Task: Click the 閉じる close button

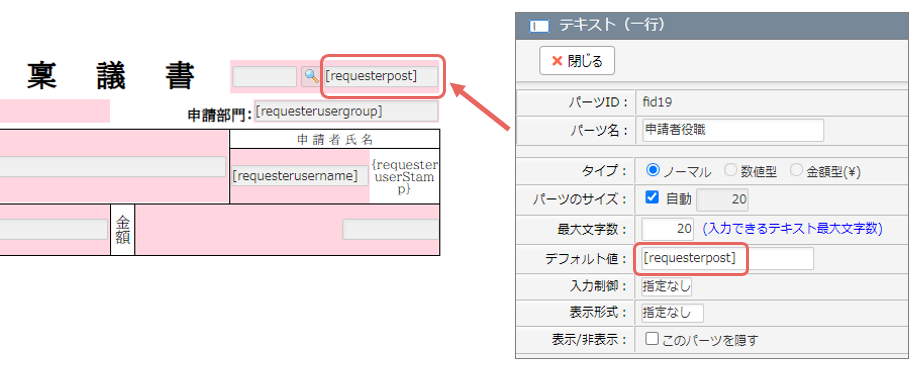Action: pyautogui.click(x=577, y=60)
